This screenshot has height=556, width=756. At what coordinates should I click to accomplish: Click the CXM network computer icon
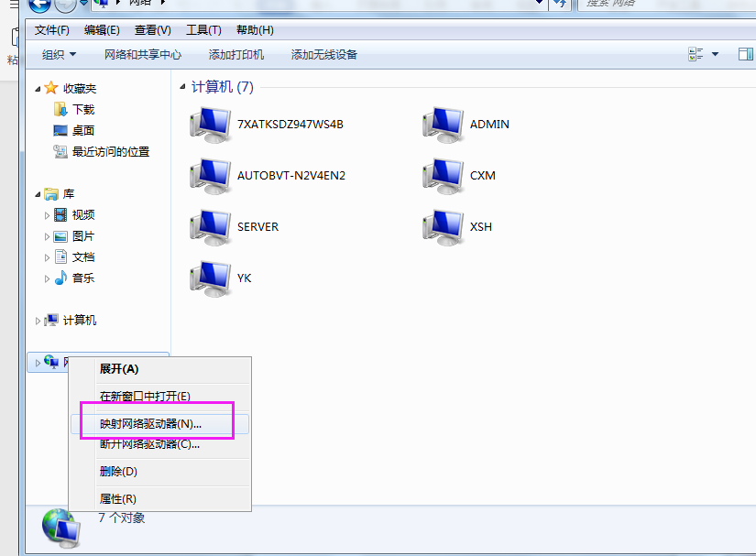tap(444, 177)
